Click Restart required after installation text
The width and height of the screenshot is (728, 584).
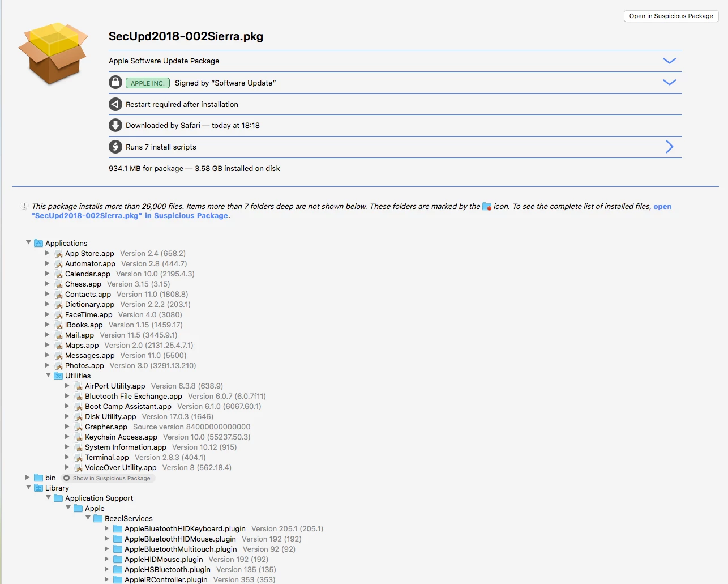tap(182, 105)
